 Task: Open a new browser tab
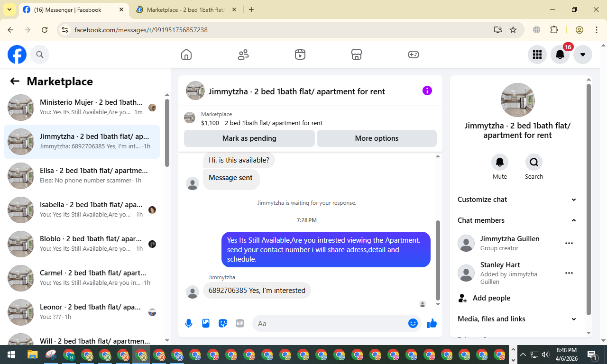(251, 9)
